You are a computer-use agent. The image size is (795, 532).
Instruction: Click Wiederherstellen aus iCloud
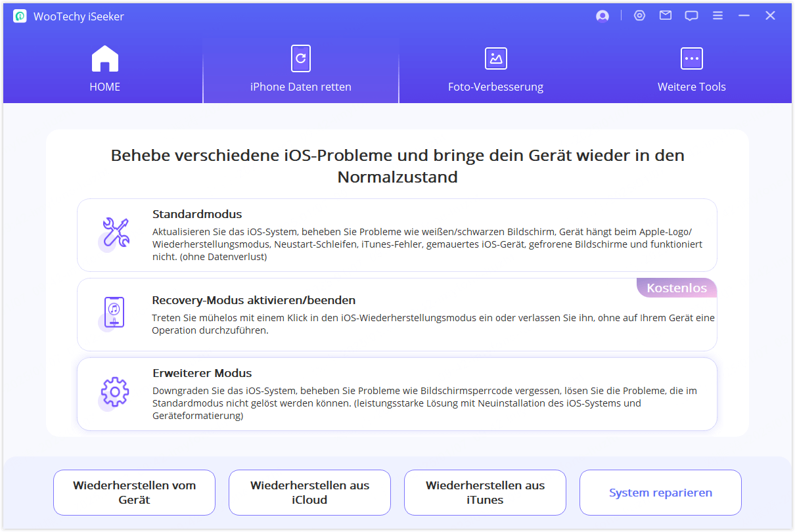(x=309, y=492)
